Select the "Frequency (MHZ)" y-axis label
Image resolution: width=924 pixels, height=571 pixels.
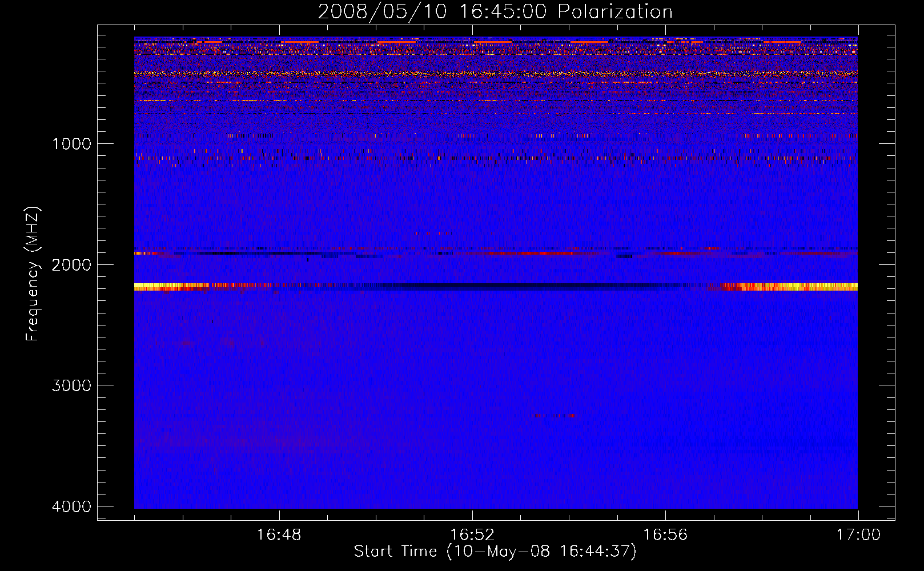tap(33, 274)
